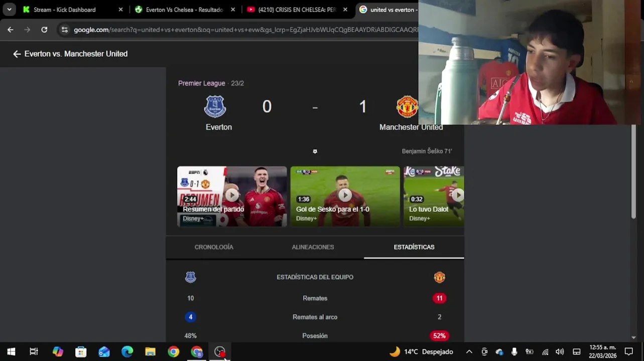The width and height of the screenshot is (644, 361).
Task: Open the Outlook mail taskbar icon
Action: click(x=104, y=352)
